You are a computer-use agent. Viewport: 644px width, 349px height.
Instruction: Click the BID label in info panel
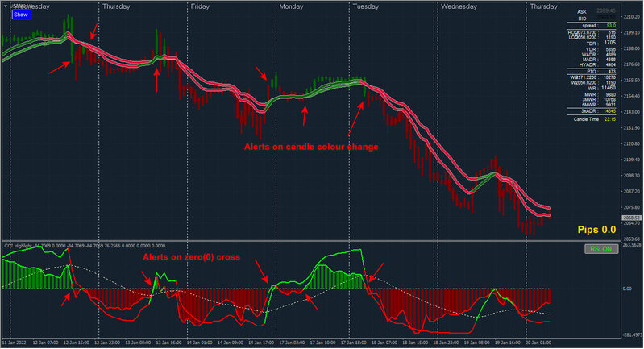(582, 19)
